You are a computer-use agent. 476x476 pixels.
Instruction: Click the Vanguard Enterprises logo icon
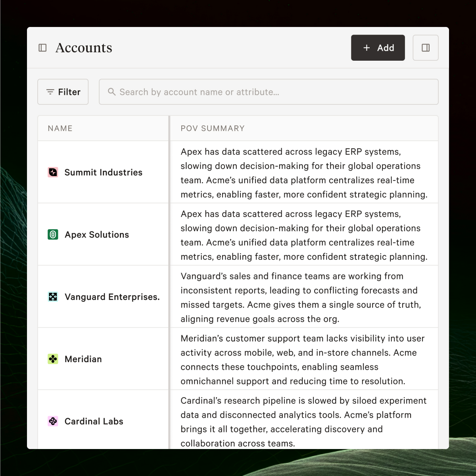click(x=53, y=297)
